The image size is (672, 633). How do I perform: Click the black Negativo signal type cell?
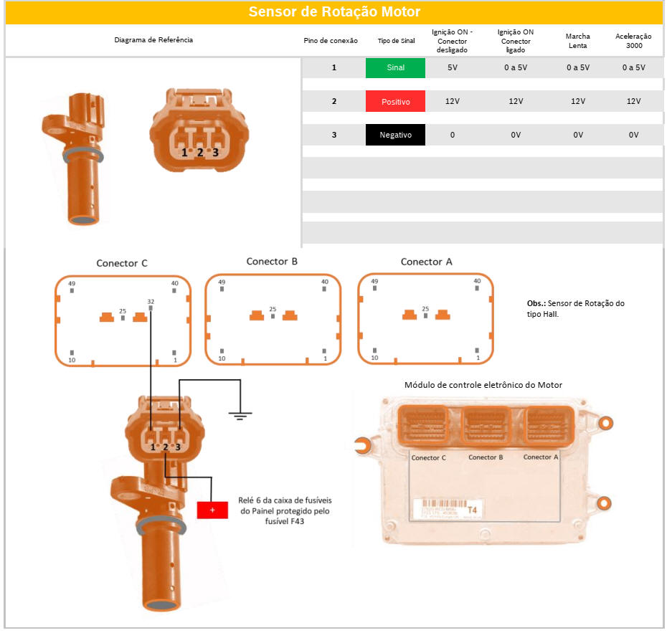tap(395, 135)
